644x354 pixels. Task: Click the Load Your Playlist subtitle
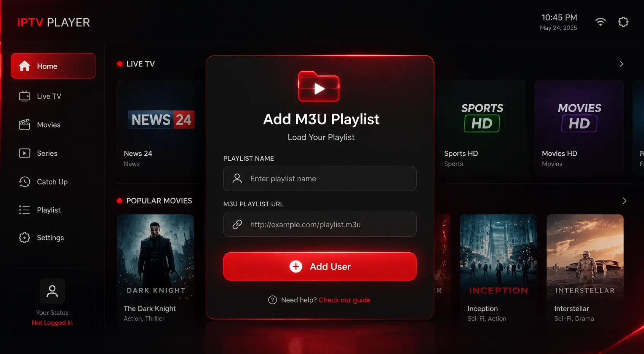click(x=321, y=137)
